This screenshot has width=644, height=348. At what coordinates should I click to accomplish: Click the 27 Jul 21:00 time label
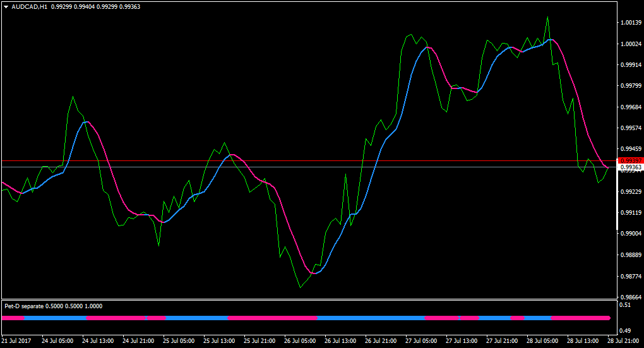(x=503, y=341)
